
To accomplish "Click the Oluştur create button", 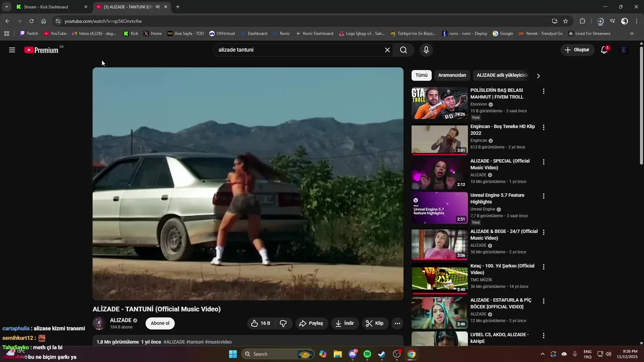I will tap(577, 50).
